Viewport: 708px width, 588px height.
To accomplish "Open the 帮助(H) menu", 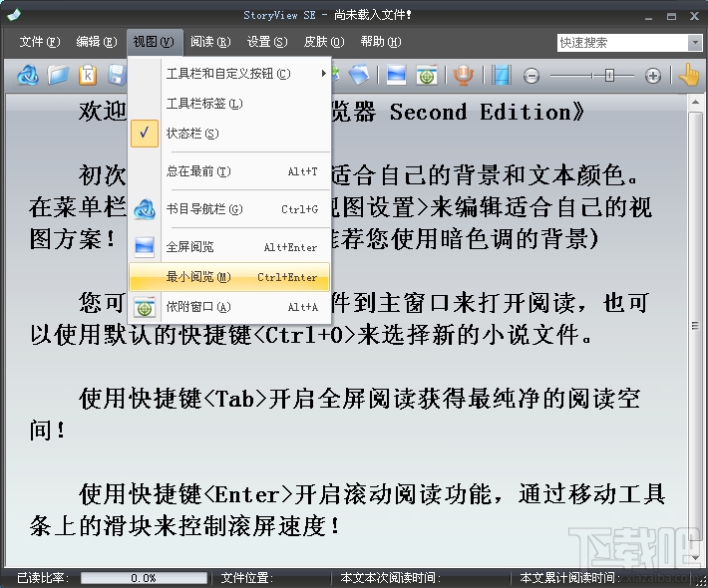I will click(x=381, y=42).
